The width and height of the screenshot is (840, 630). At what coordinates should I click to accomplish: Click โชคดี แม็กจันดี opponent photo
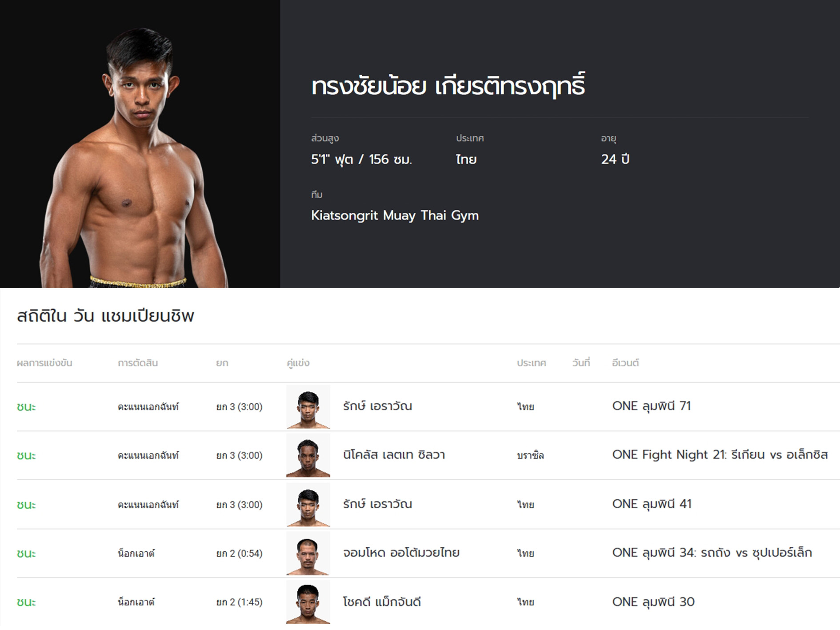(x=308, y=602)
